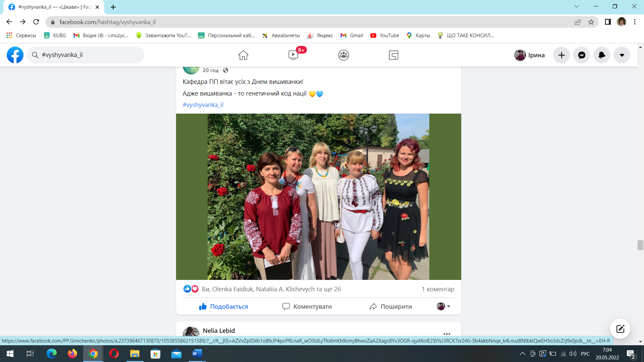
Task: Open the YouTube bookmark
Action: tap(385, 36)
